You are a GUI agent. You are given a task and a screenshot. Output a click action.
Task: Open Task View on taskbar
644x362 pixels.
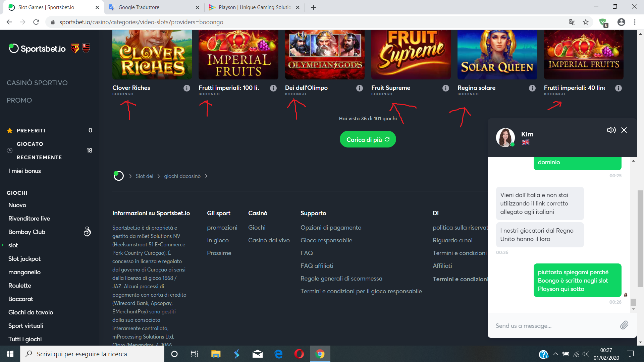coord(195,354)
